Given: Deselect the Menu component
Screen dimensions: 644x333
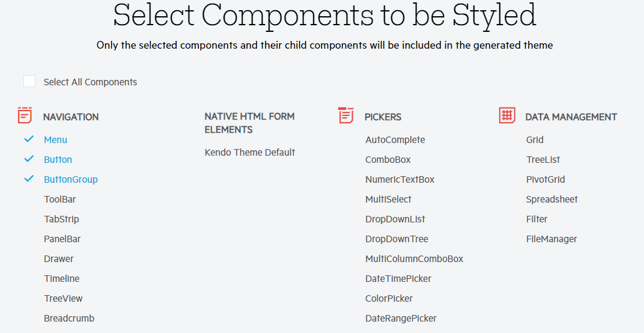Looking at the screenshot, I should (x=55, y=140).
